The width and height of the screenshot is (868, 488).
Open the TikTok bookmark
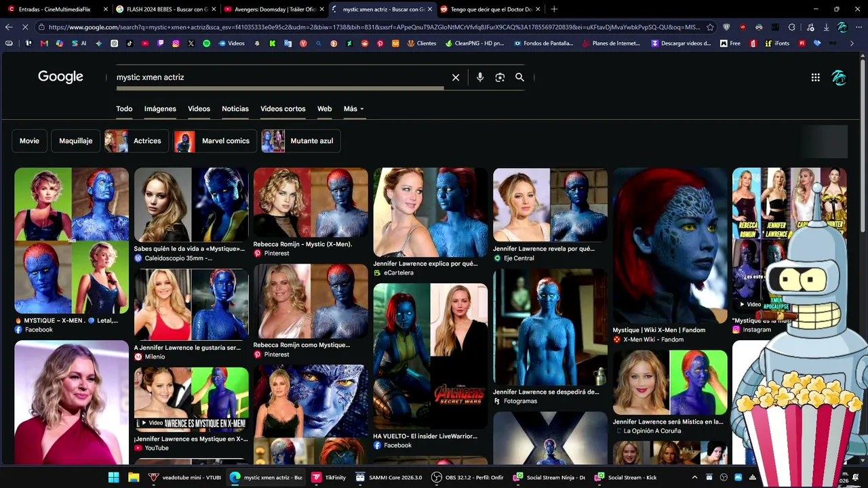(130, 43)
